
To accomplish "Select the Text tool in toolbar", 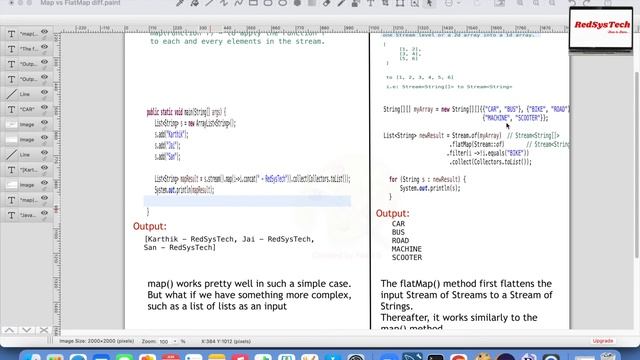I will [371, 3].
